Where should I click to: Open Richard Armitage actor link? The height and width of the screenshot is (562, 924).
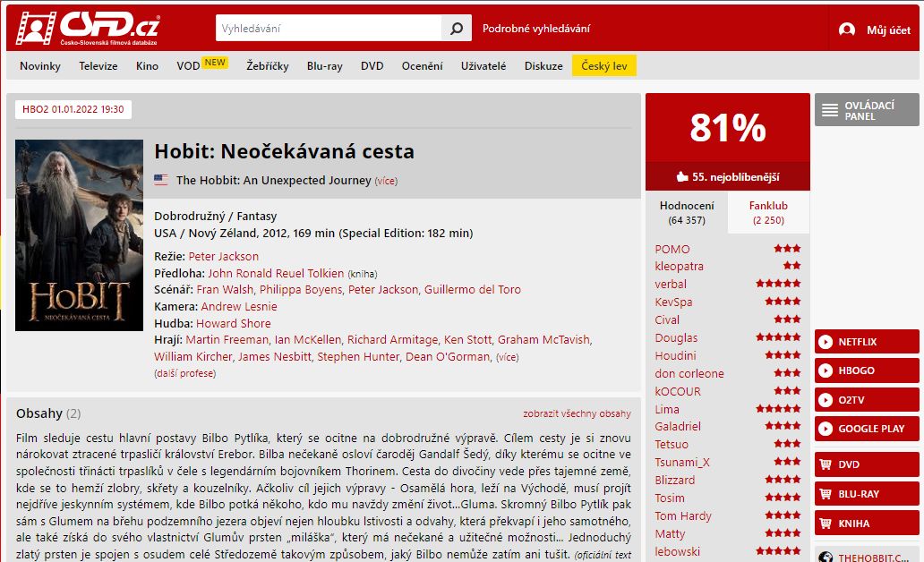392,340
